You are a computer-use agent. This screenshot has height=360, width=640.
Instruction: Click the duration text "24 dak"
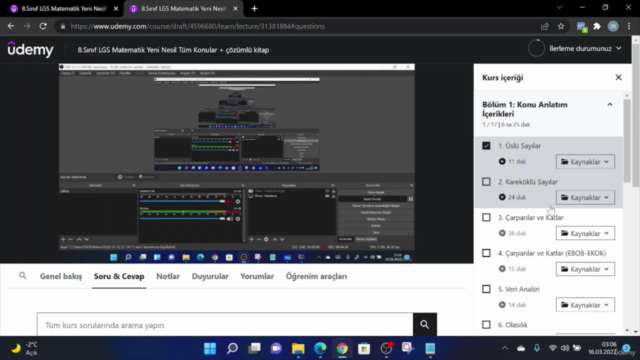pos(517,198)
